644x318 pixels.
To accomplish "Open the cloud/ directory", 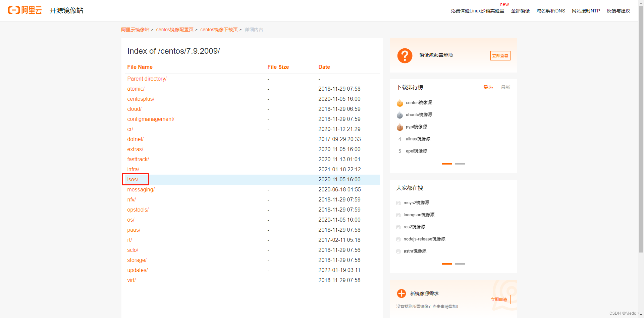I will (134, 109).
